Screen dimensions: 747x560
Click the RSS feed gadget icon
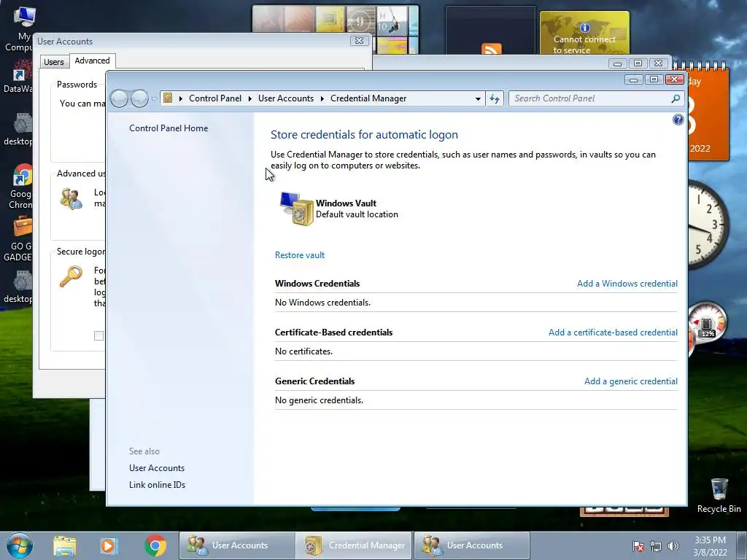[491, 49]
